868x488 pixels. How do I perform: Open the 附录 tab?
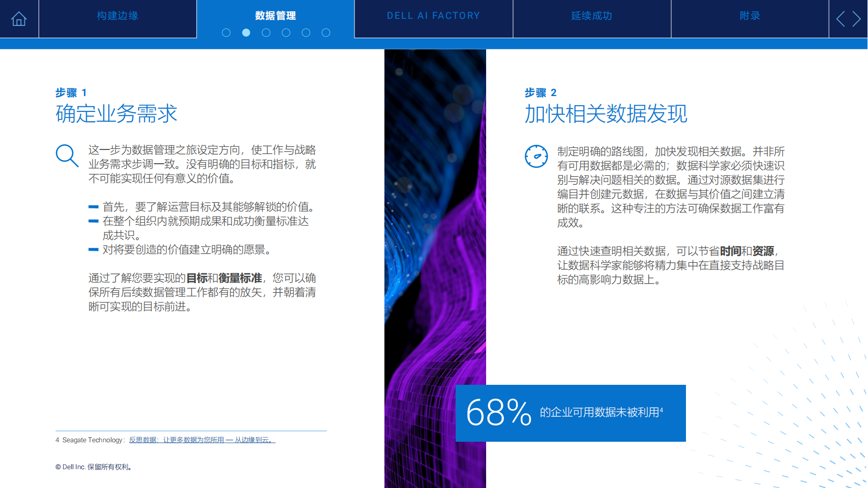pyautogui.click(x=750, y=16)
